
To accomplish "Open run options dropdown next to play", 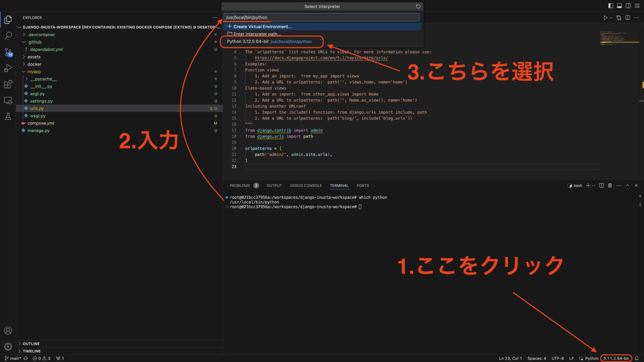I will click(x=611, y=18).
